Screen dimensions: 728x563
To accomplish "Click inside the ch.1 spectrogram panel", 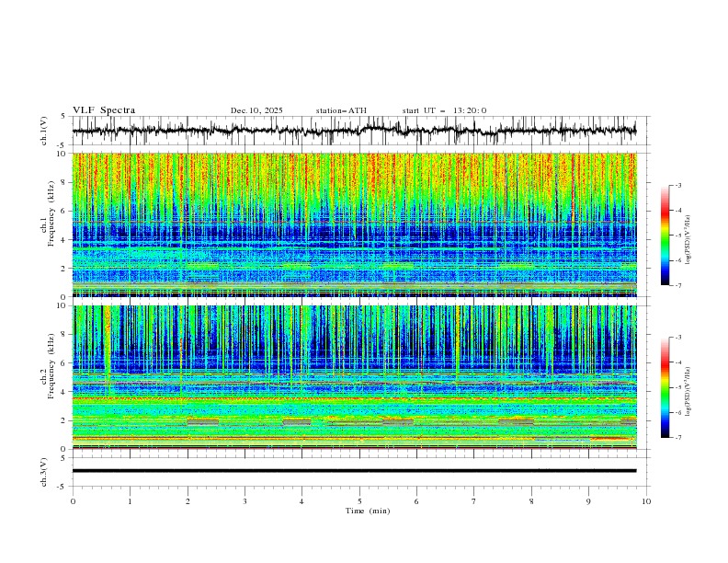I will [x=355, y=224].
